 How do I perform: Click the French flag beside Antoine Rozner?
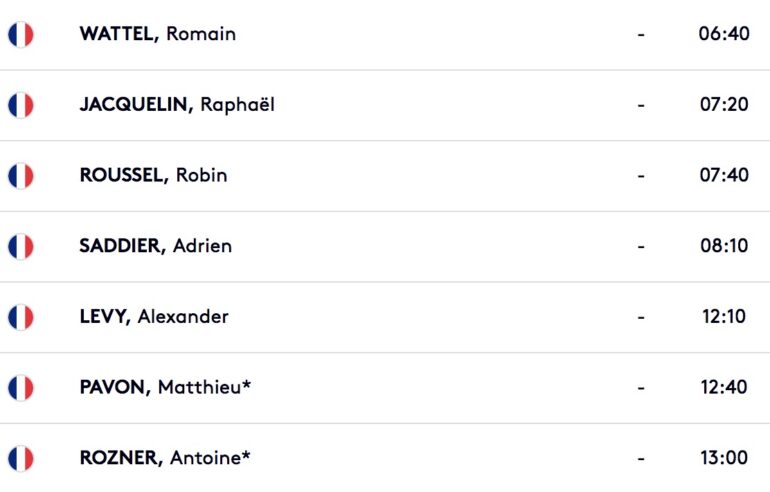click(20, 458)
